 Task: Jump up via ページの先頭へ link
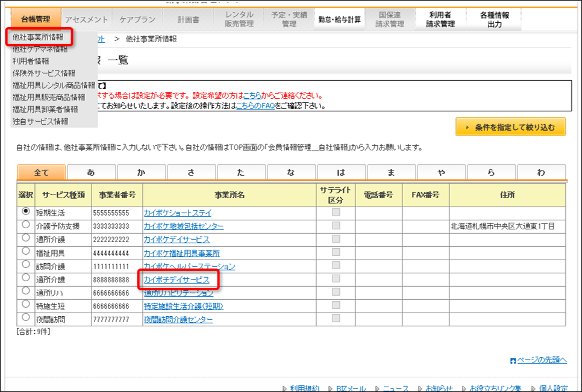pos(542,359)
